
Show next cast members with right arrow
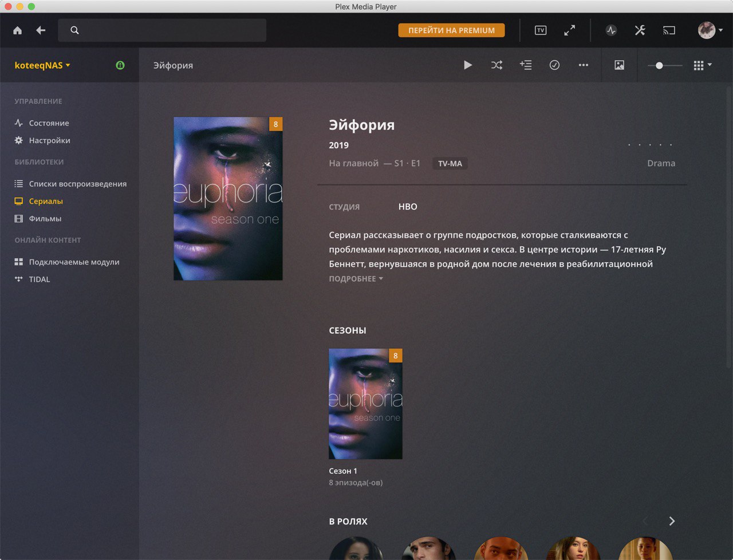click(x=672, y=521)
